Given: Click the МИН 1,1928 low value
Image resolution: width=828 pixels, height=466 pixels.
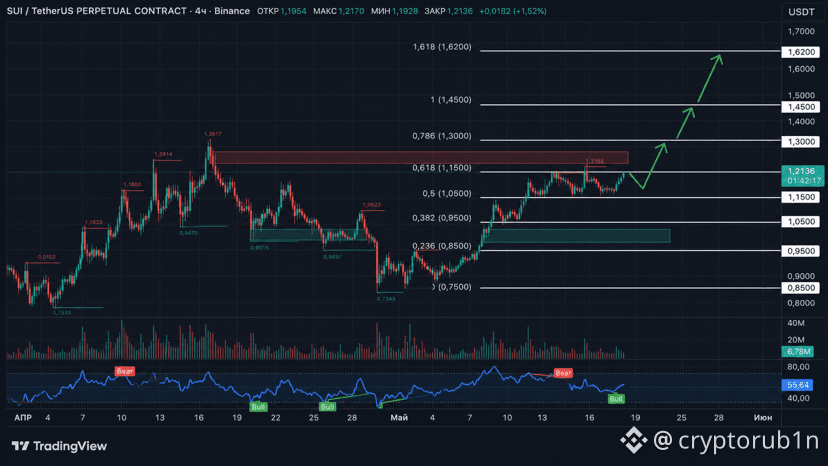Looking at the screenshot, I should click(x=394, y=11).
